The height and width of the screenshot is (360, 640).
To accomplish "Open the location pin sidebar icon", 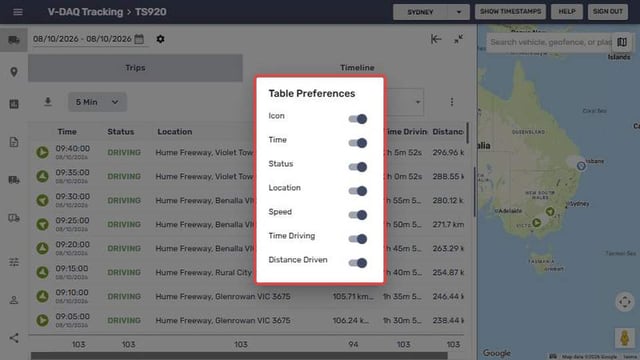I will point(14,72).
